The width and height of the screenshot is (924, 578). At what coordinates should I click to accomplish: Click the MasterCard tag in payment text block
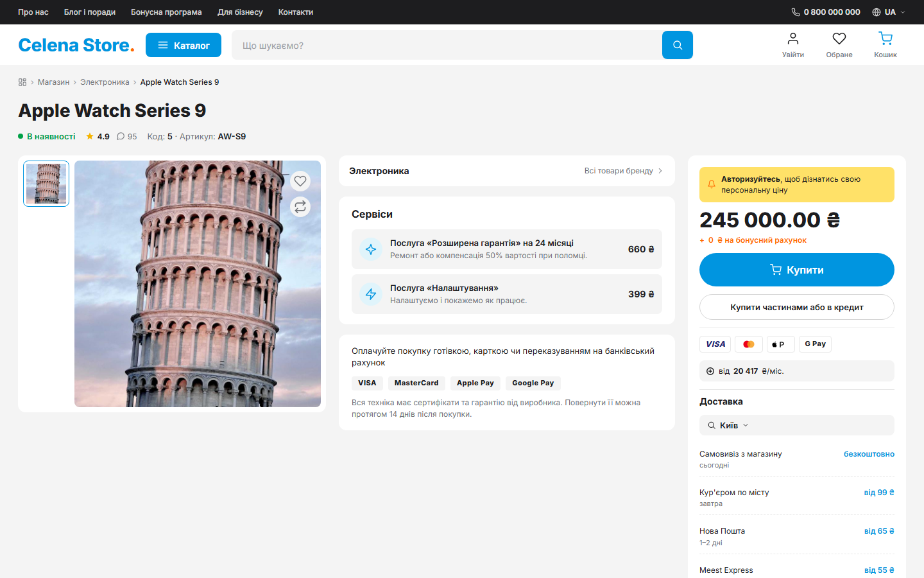416,383
